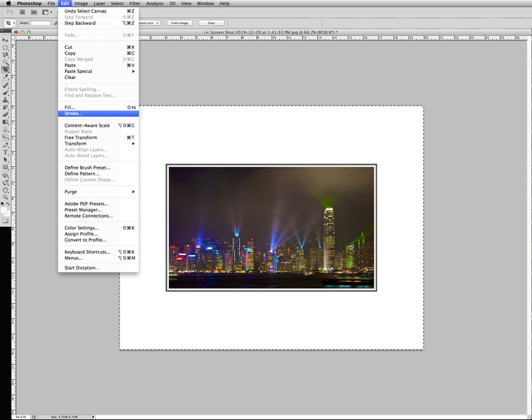Click the foreground color swatch

point(5,207)
